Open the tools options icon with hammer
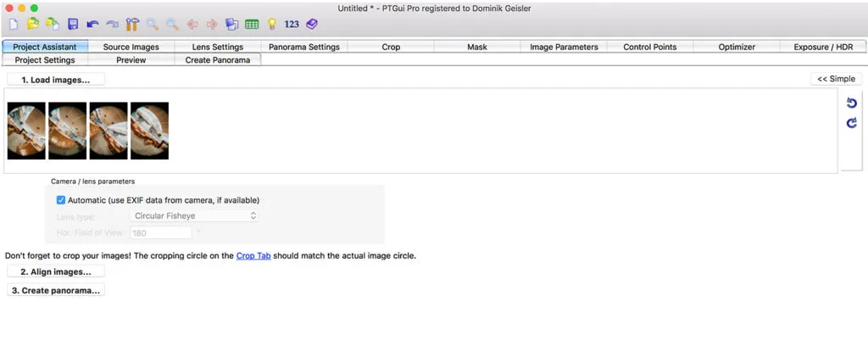The image size is (868, 347). tap(132, 25)
